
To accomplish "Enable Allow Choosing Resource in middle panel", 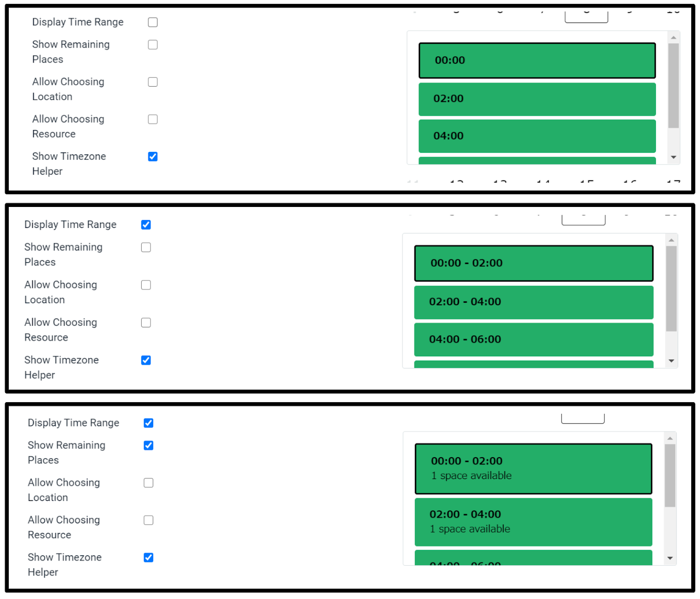I will 146,322.
